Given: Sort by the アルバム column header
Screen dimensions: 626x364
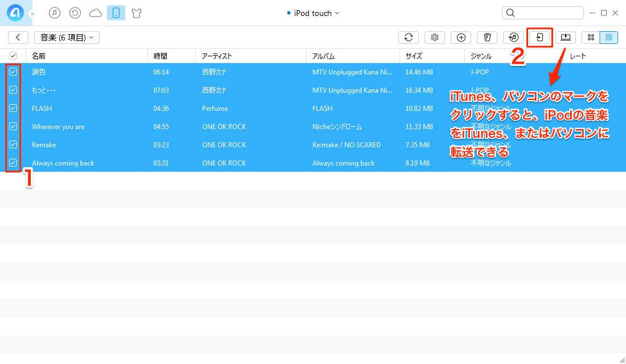Looking at the screenshot, I should (x=323, y=56).
